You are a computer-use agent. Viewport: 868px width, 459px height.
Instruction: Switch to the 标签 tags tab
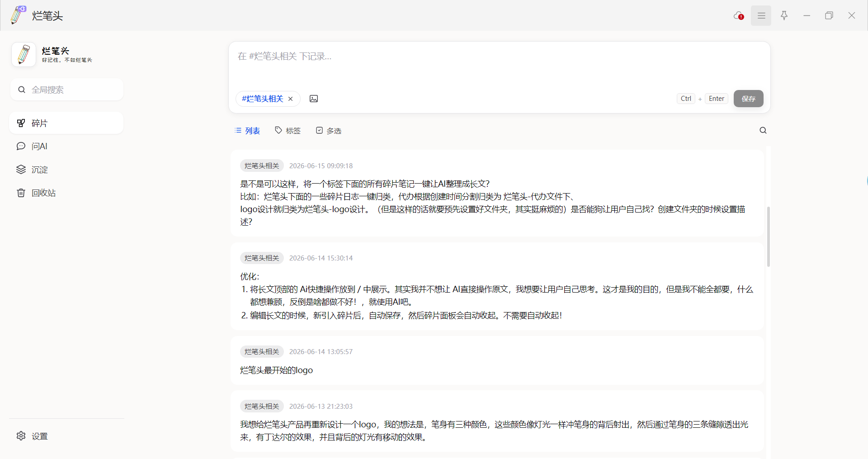pyautogui.click(x=288, y=131)
